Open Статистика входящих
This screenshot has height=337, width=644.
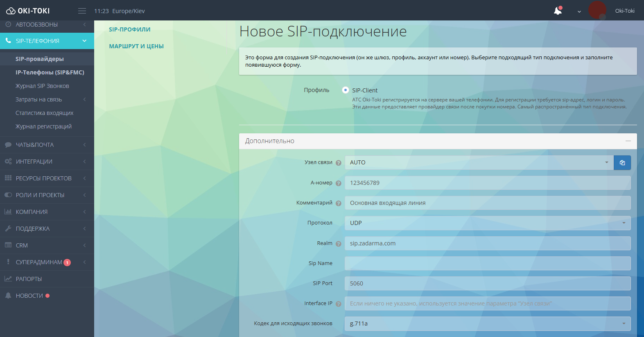click(x=45, y=113)
